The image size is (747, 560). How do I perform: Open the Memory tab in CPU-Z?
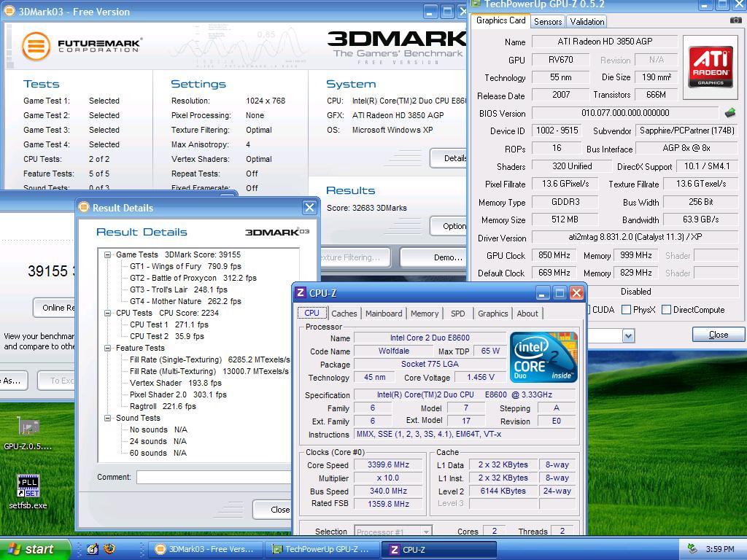(x=424, y=314)
